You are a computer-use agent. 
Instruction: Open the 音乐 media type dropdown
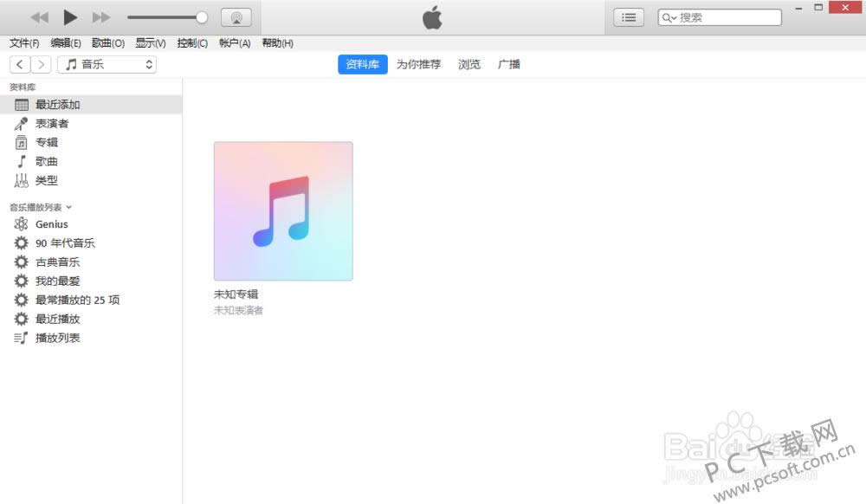[107, 63]
